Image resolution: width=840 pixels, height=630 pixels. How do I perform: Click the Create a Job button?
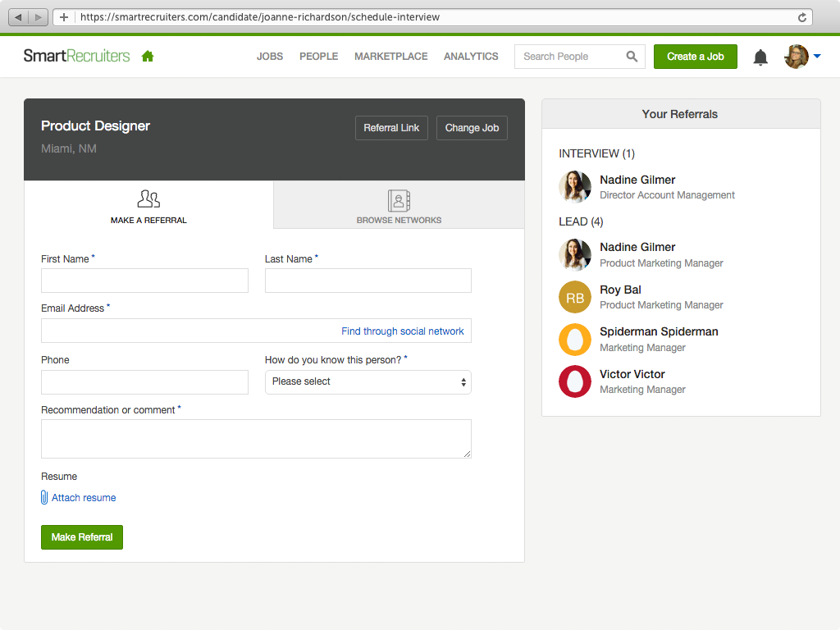[696, 57]
